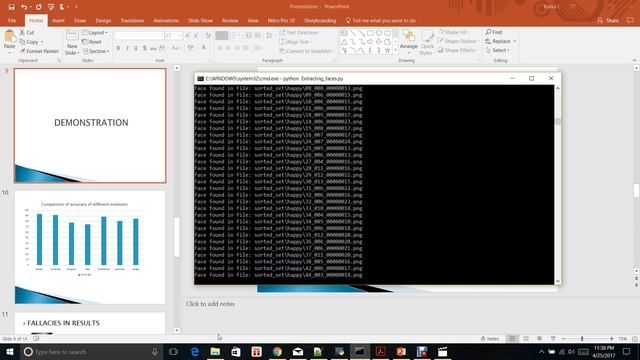
Task: Click to add notes area
Action: click(x=210, y=304)
